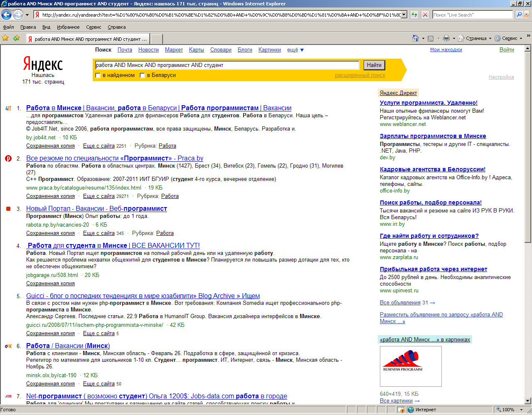Open the Home icon dropdown arrow
The height and width of the screenshot is (415, 532).
(423, 39)
